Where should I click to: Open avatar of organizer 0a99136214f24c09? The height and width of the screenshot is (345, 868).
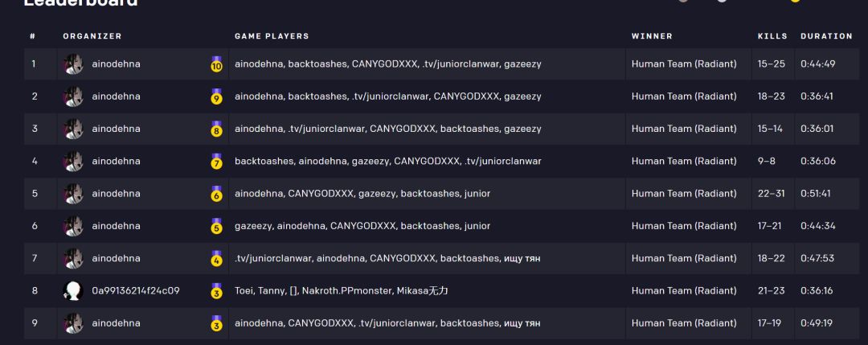pyautogui.click(x=73, y=291)
